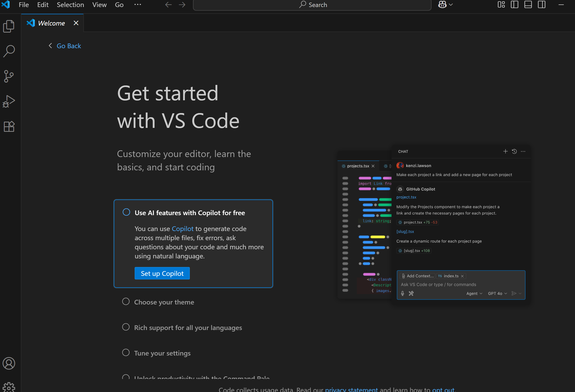Open the Extensions view

(9, 127)
